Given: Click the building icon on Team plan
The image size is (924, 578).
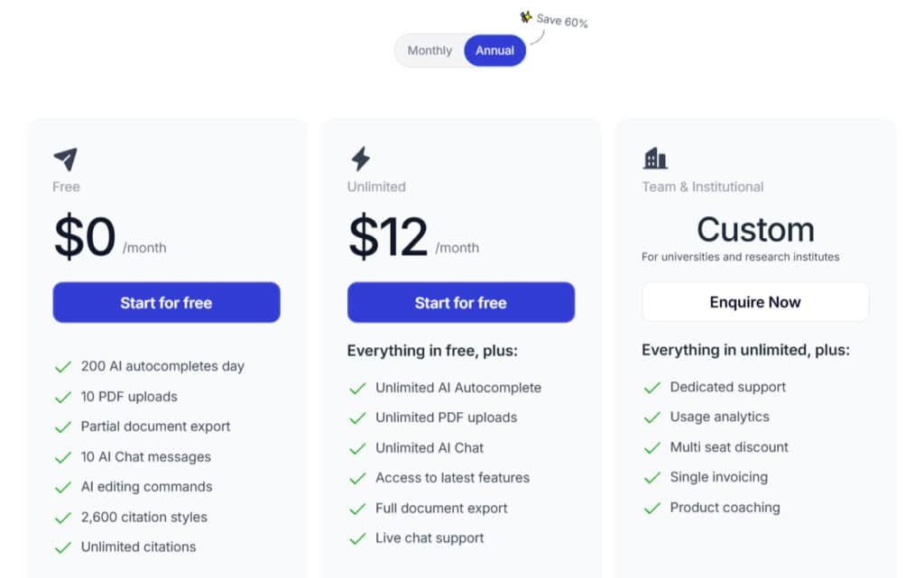Looking at the screenshot, I should (655, 160).
